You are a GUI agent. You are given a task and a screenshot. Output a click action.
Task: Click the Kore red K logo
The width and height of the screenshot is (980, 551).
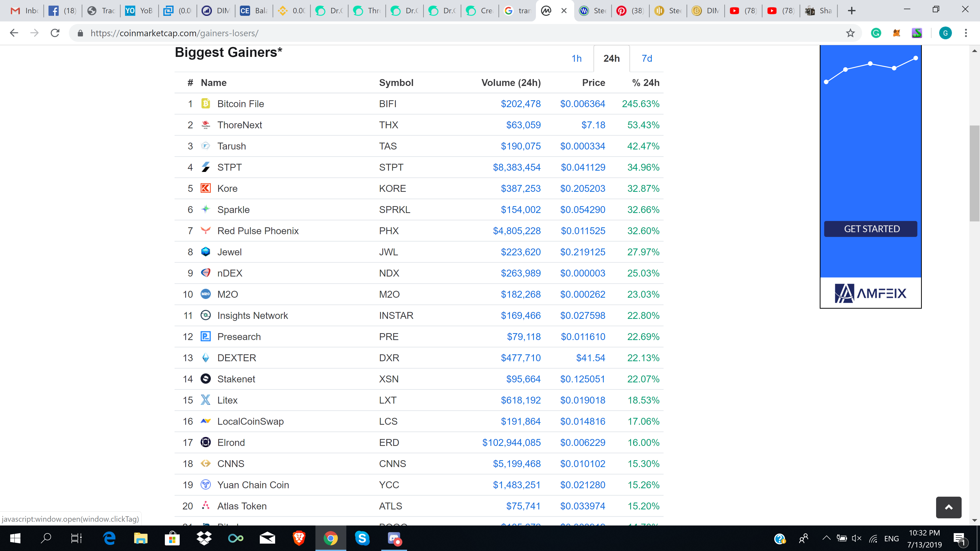click(x=205, y=188)
